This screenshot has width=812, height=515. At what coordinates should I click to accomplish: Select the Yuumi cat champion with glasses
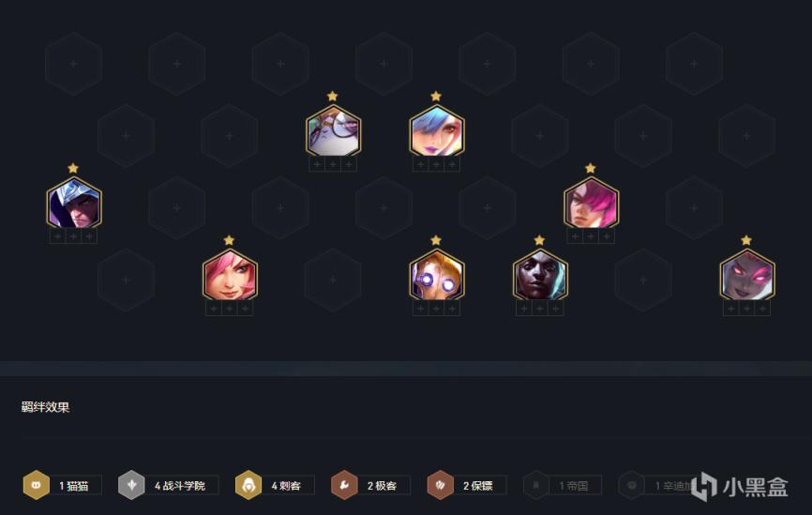pyautogui.click(x=333, y=130)
